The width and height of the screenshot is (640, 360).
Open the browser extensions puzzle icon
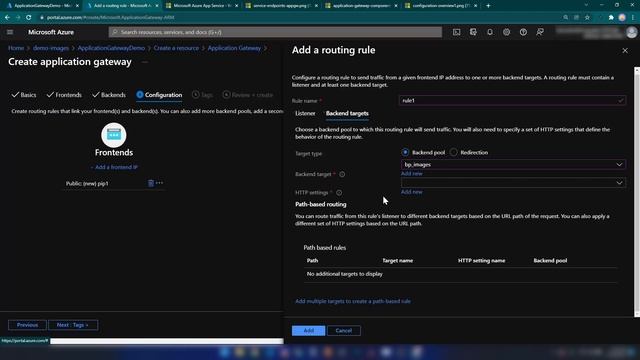611,18
